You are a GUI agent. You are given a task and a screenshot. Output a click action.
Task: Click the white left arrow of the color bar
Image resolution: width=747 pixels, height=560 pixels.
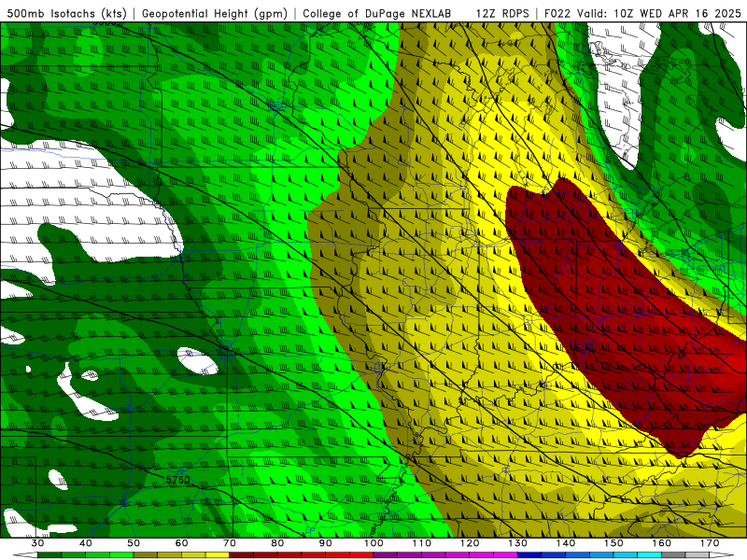coord(25,554)
